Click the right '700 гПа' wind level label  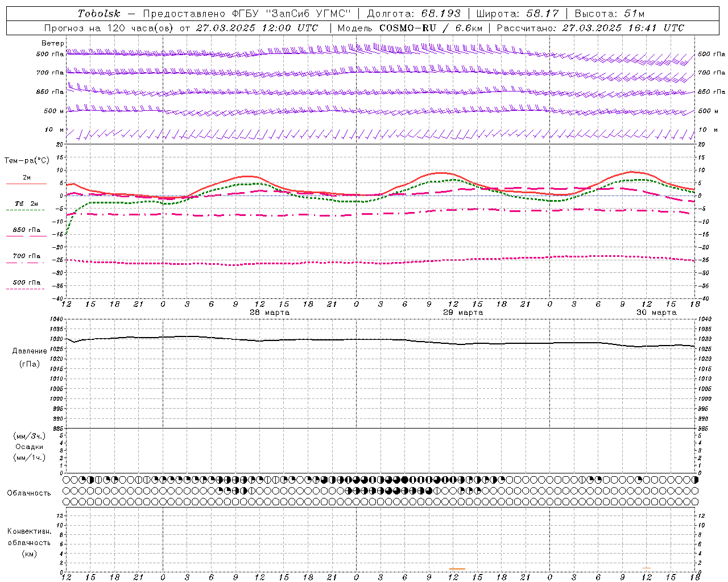(712, 73)
